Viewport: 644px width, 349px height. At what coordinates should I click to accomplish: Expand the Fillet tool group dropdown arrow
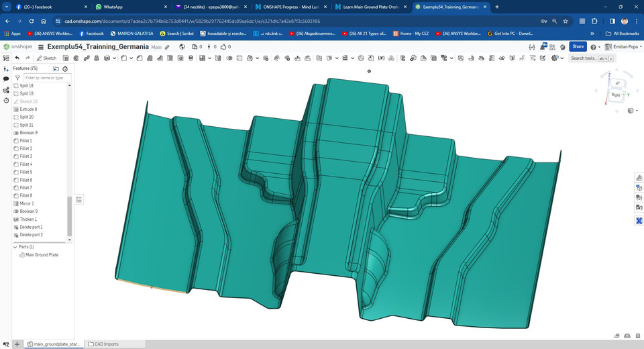[x=131, y=58]
